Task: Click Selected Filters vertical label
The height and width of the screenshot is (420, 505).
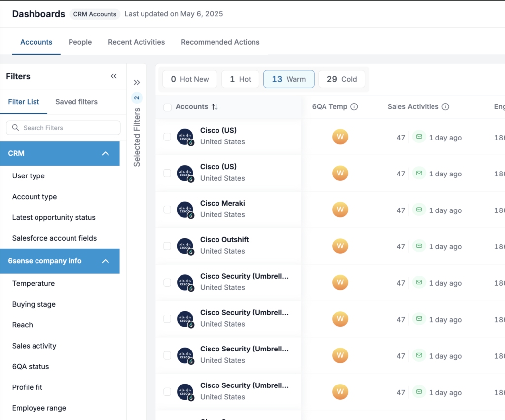Action: coord(137,137)
